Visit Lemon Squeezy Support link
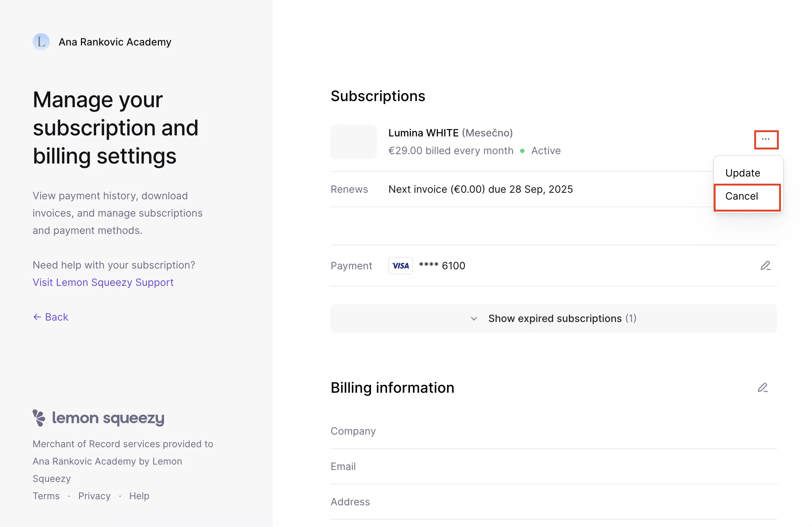 click(103, 282)
